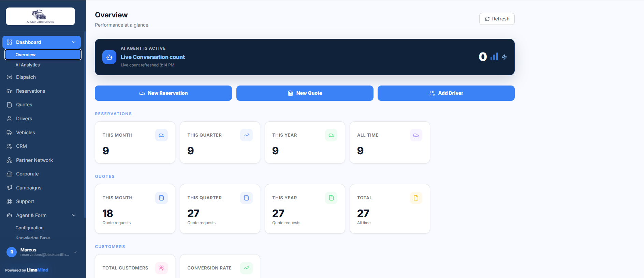644x278 pixels.
Task: Click trend icon on Reservations This Quarter card
Action: pos(246,135)
